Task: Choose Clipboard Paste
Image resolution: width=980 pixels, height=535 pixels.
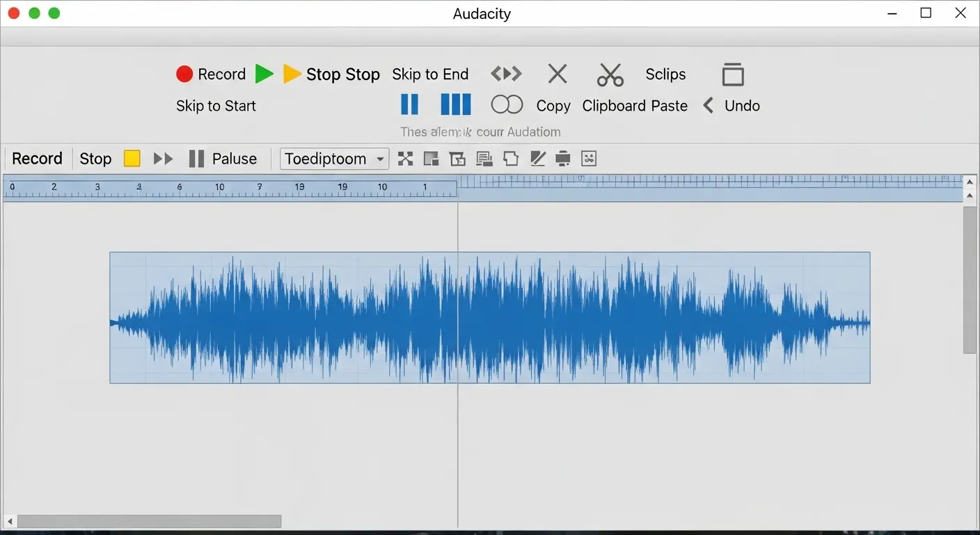Action: pos(635,106)
